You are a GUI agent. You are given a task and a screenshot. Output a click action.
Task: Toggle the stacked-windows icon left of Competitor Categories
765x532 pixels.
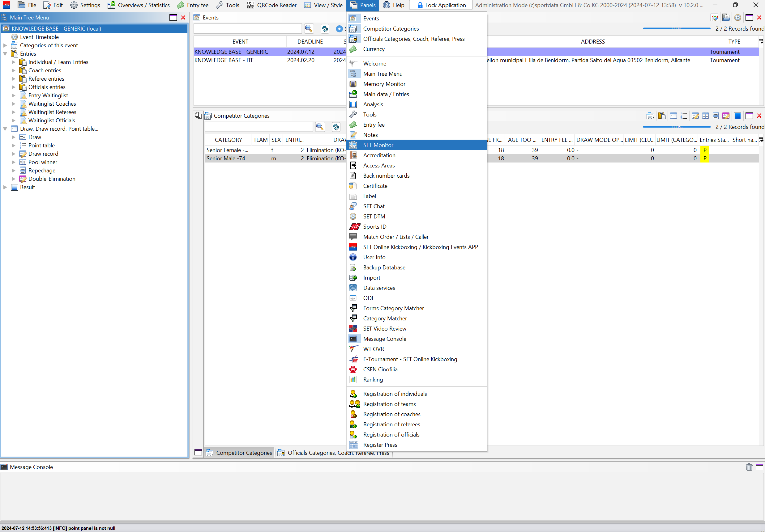[198, 116]
